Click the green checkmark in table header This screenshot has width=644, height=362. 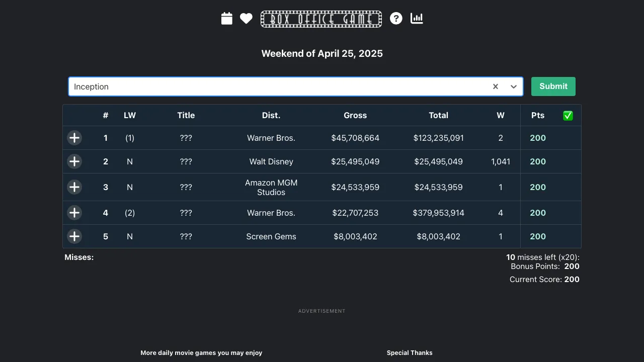(x=568, y=116)
